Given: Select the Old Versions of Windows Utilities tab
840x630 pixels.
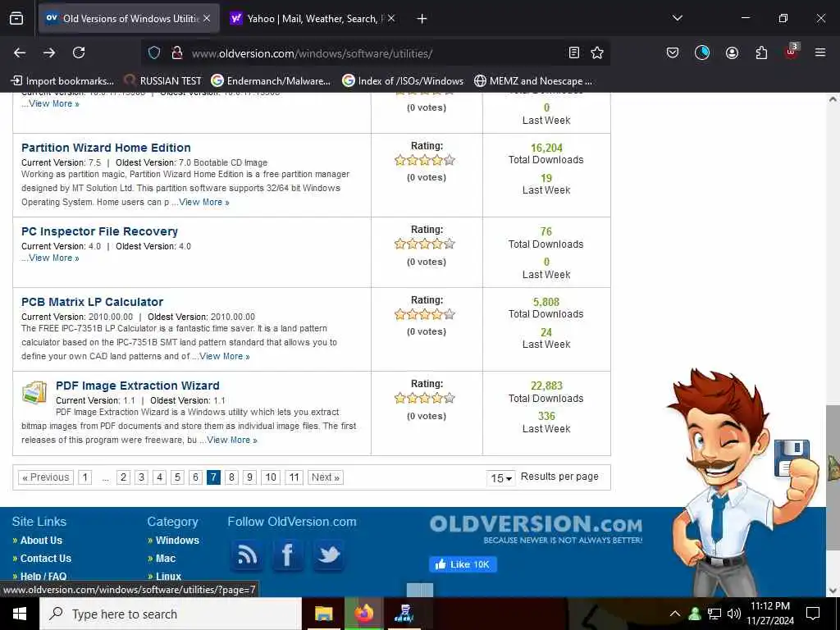Looking at the screenshot, I should 129,19.
